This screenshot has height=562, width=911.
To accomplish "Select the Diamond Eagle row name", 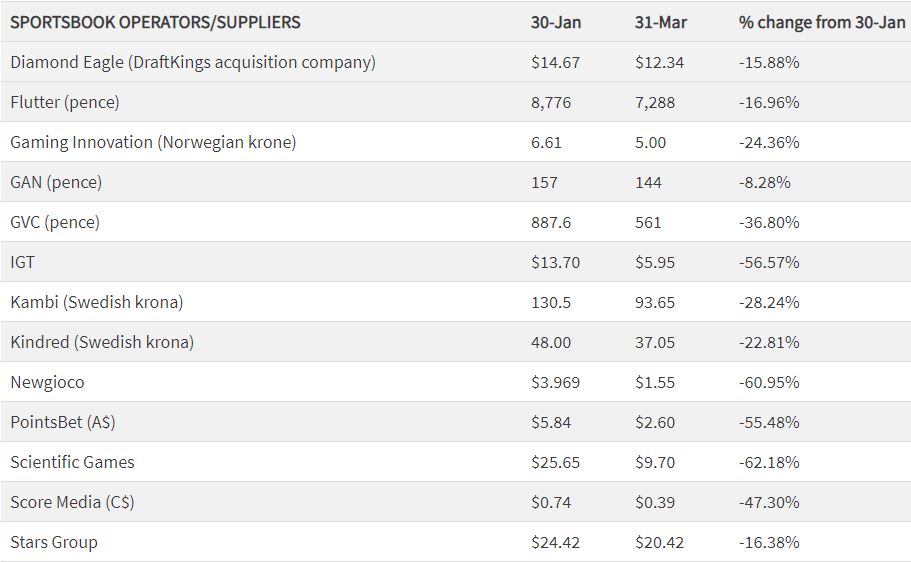I will pyautogui.click(x=193, y=62).
